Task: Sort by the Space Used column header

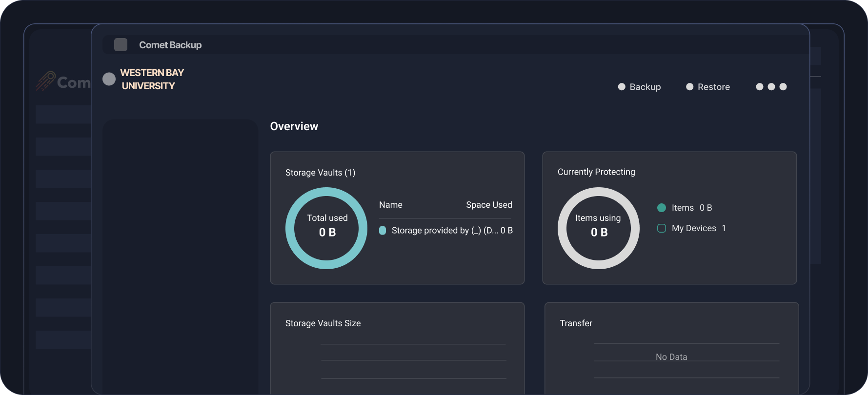Action: click(488, 205)
